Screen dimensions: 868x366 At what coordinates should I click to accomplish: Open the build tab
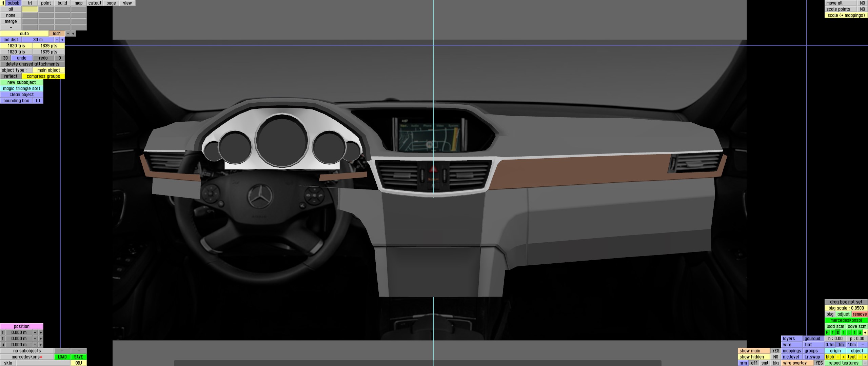tap(62, 3)
